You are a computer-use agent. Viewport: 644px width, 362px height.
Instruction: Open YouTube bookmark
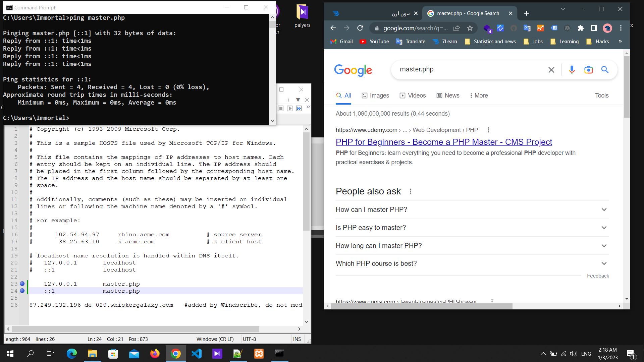pos(374,42)
